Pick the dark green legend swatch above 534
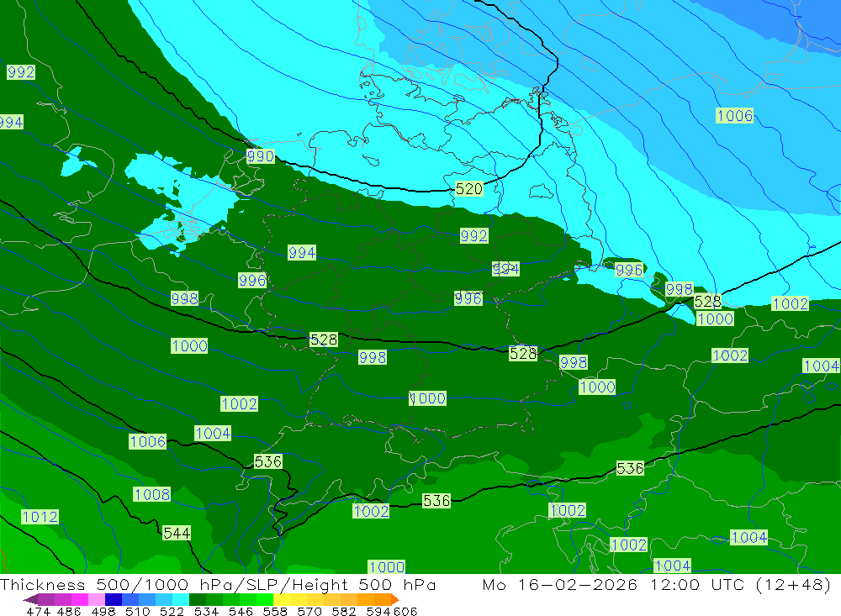The width and height of the screenshot is (841, 616). pyautogui.click(x=198, y=599)
